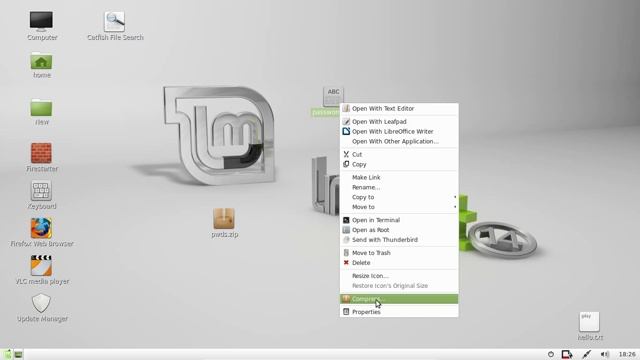Choose Open With Other Application...
640x360 pixels.
[399, 141]
